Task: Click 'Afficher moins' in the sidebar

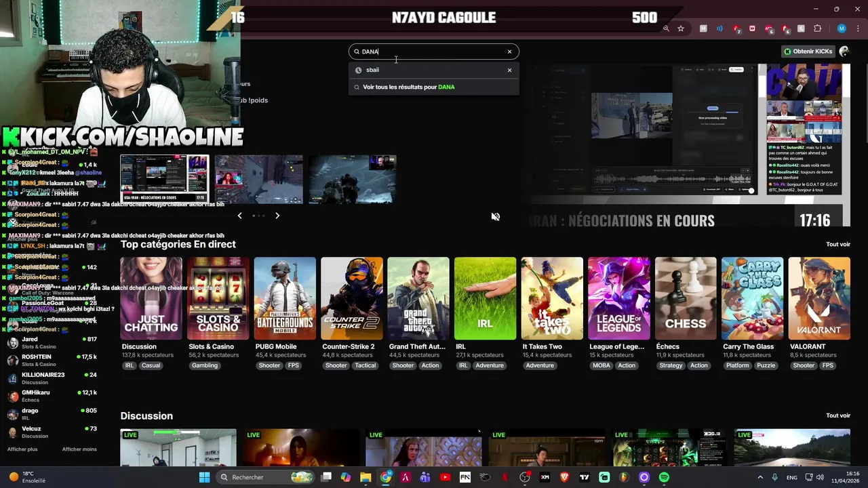Action: coord(79,449)
